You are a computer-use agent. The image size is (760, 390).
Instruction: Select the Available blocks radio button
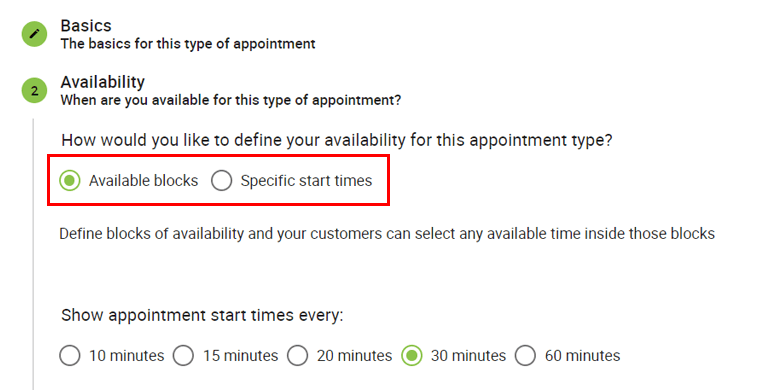[70, 181]
